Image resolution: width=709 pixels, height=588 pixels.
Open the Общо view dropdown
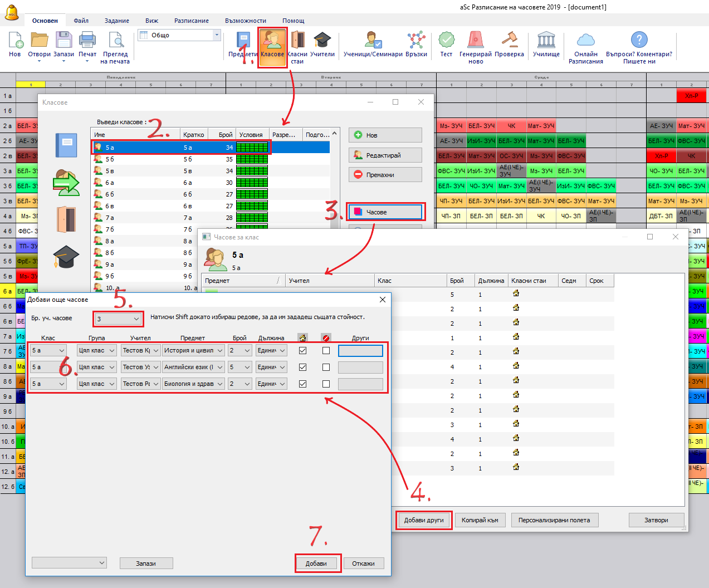click(217, 35)
